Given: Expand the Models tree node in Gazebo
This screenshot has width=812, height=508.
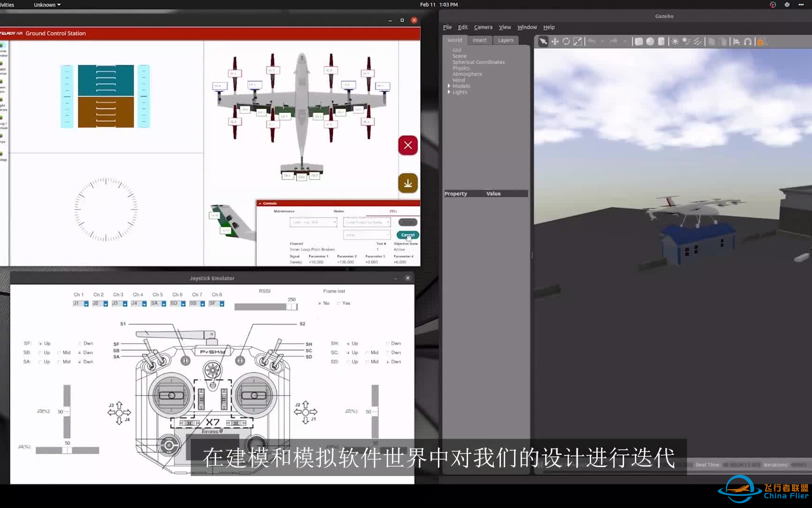Looking at the screenshot, I should pyautogui.click(x=449, y=86).
